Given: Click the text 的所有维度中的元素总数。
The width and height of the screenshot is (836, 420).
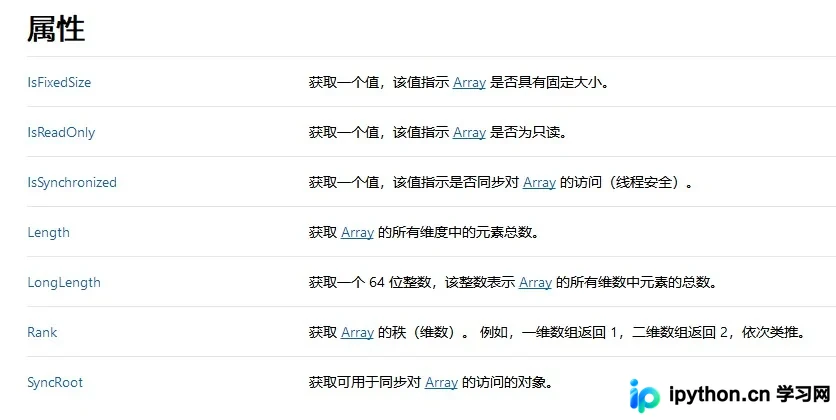Looking at the screenshot, I should tap(459, 233).
